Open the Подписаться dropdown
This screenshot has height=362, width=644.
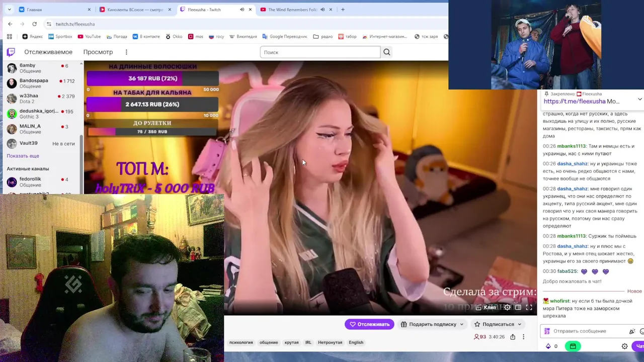498,324
